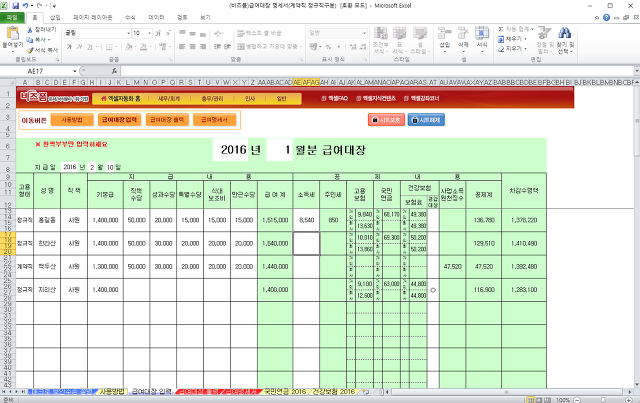Viewport: 640px width, 403px height.
Task: Open the number format dropdown
Action: [x=364, y=33]
